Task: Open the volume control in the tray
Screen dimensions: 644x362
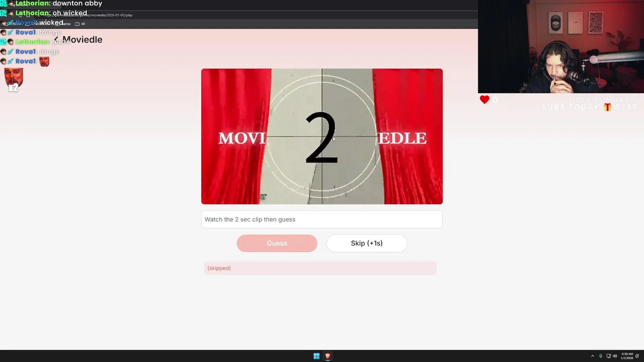Action: point(615,356)
